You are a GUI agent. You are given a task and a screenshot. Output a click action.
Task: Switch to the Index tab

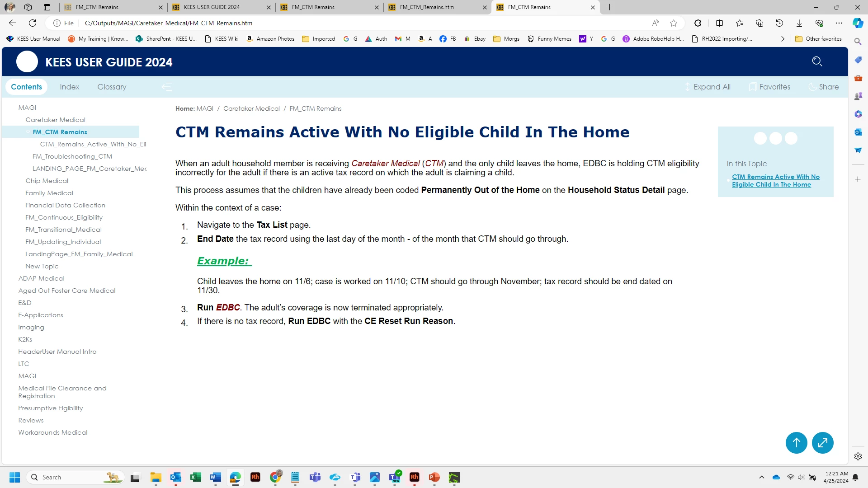(x=69, y=87)
